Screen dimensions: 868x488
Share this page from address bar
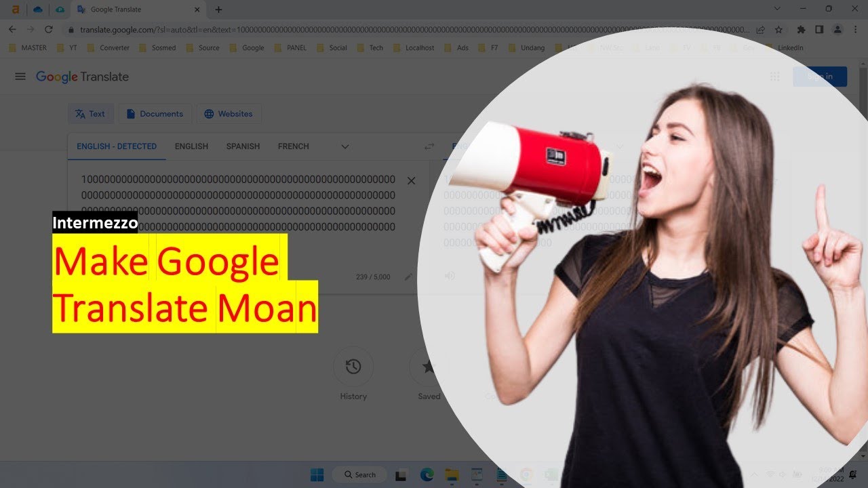coord(761,30)
